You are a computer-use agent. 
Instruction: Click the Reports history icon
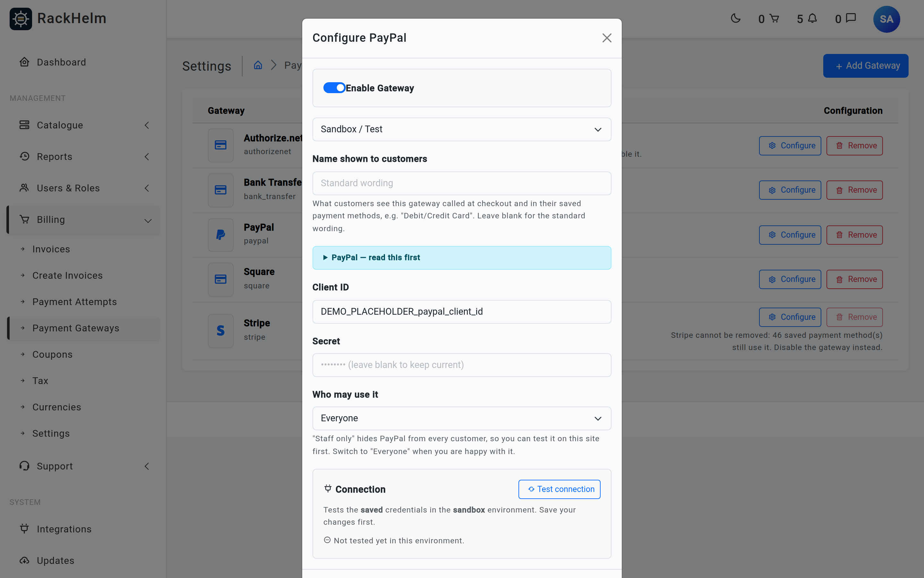click(x=24, y=156)
